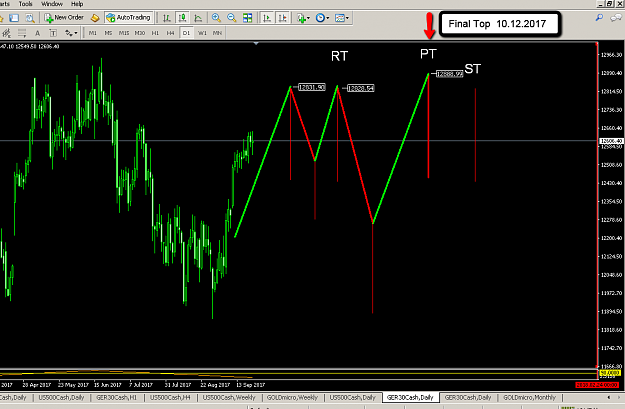Click the 31 Jul 2017 date on time axis
This screenshot has width=625, height=409.
click(178, 385)
